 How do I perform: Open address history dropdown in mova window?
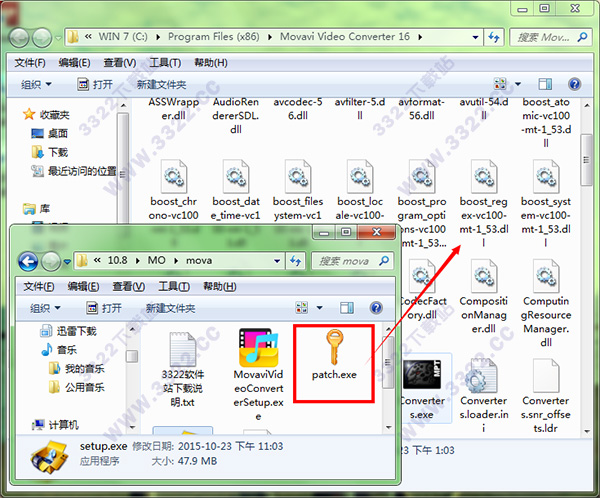pos(277,261)
